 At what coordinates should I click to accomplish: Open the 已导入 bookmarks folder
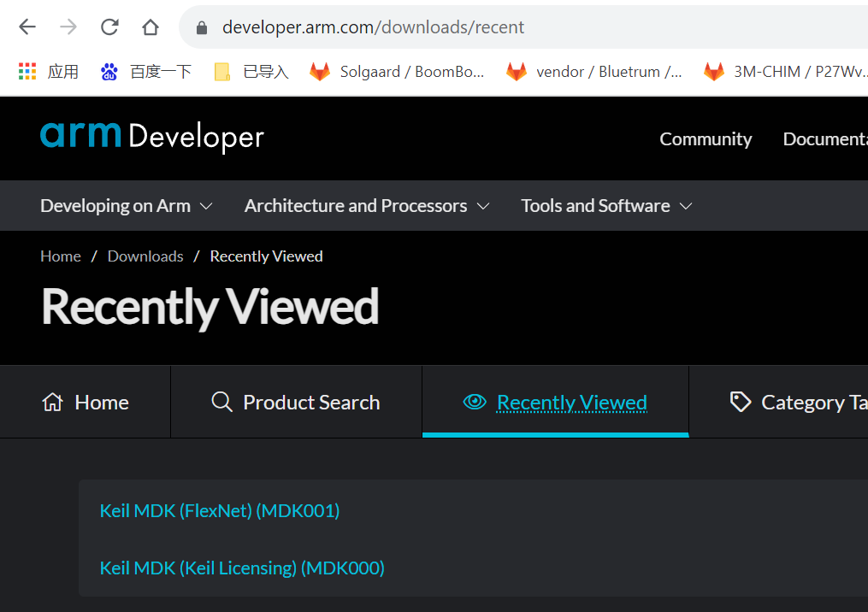coord(251,72)
